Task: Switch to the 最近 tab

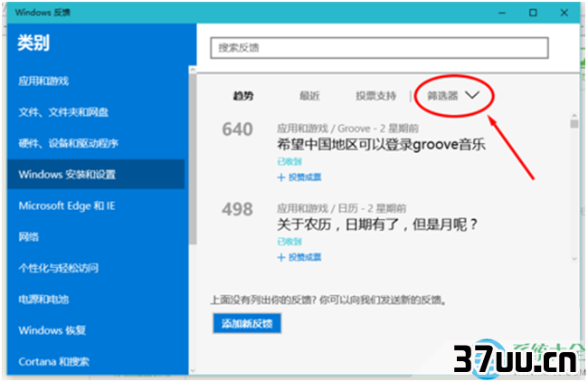Action: (309, 96)
